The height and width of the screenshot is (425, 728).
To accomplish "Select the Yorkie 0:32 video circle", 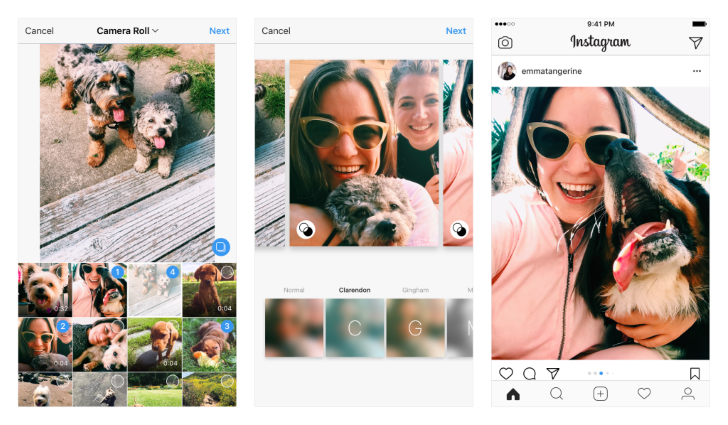I will 63,272.
